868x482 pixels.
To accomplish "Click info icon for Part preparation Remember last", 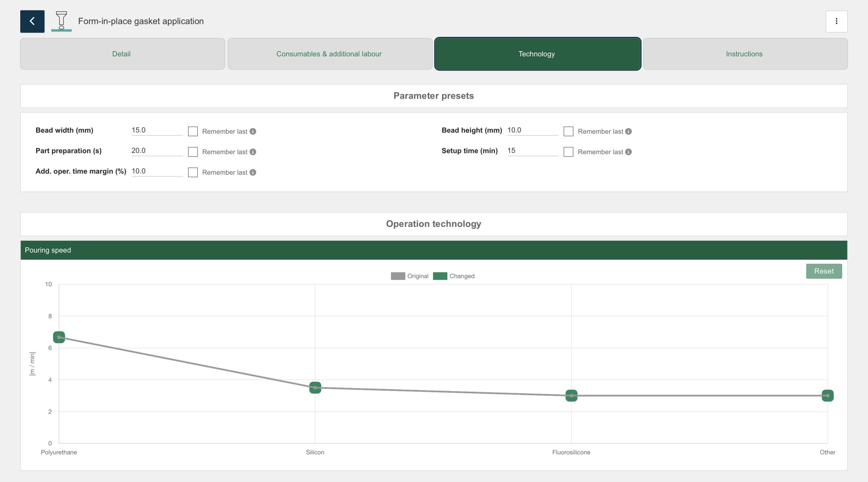I will (x=253, y=152).
